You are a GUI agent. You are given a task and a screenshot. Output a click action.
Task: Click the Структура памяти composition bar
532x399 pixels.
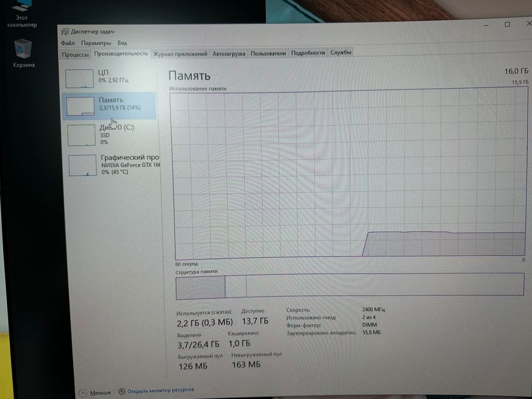coord(350,286)
